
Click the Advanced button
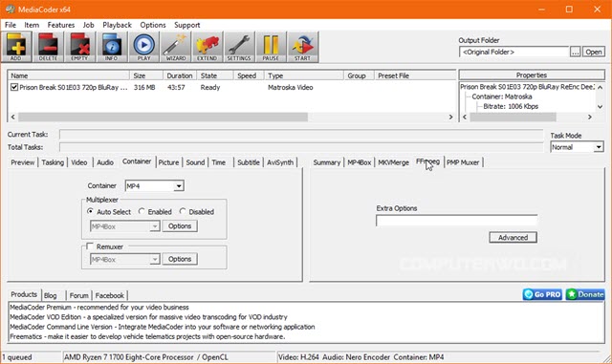[x=513, y=237]
